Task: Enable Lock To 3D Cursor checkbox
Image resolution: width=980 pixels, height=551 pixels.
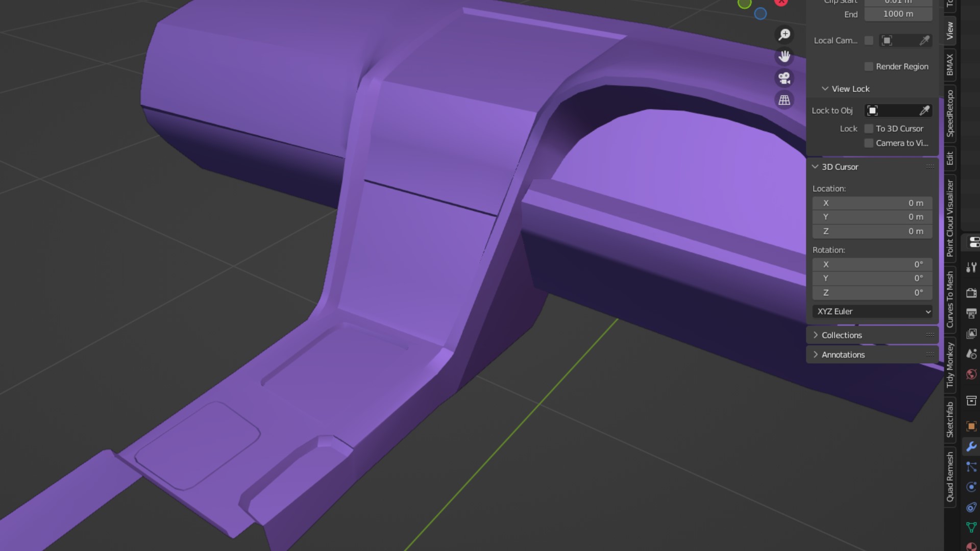Action: pyautogui.click(x=869, y=129)
